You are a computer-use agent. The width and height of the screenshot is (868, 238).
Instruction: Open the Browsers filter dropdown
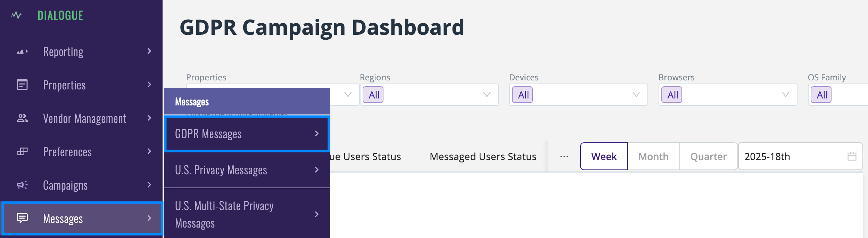coord(728,95)
